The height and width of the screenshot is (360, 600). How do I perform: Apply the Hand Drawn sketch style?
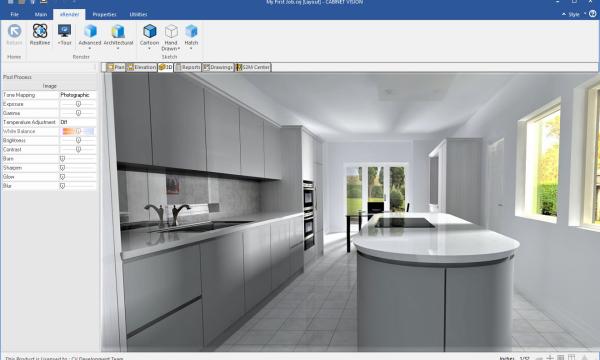point(171,37)
